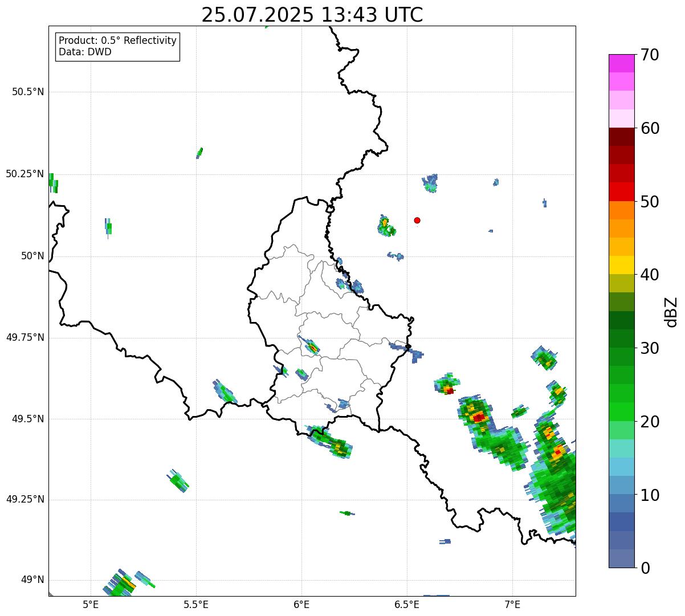Click the yellow 40 dBZ colorbar swatch
Image resolution: width=685 pixels, height=616 pixels.
pyautogui.click(x=622, y=265)
